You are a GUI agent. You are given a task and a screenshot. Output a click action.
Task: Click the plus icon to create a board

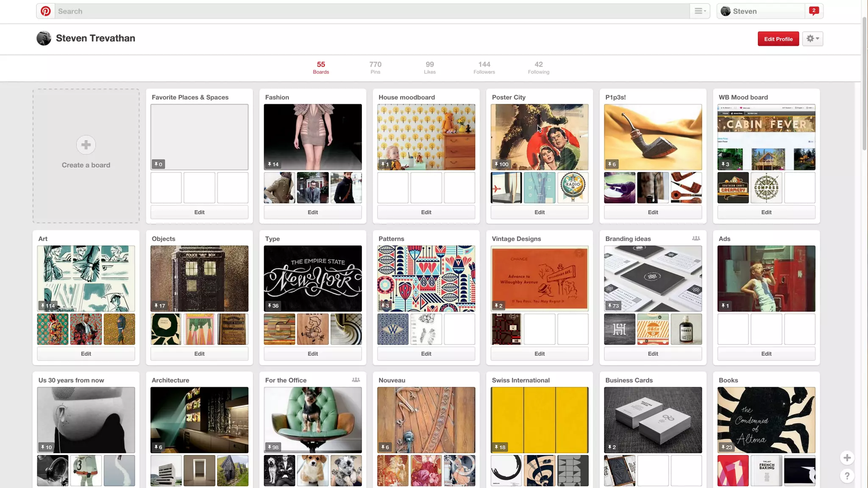tap(86, 145)
